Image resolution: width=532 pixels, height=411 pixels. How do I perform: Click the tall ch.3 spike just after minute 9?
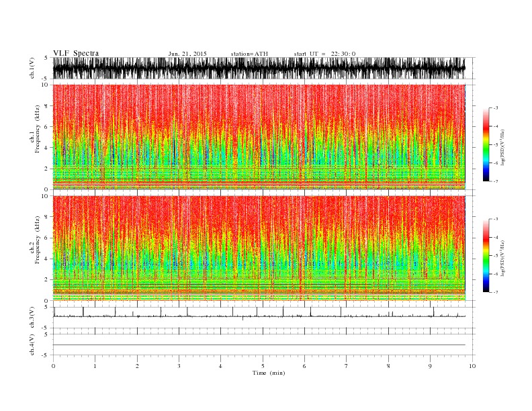[x=434, y=312]
